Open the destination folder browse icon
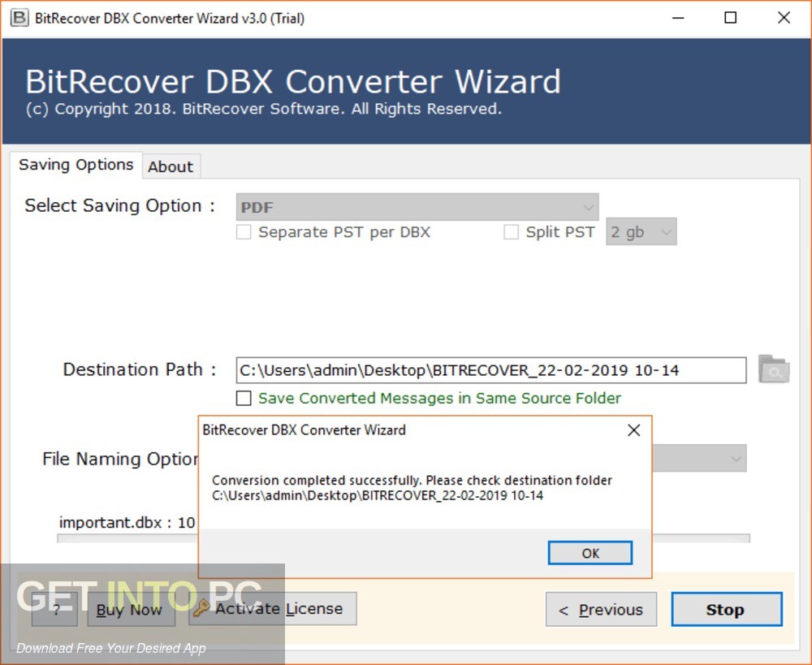812x665 pixels. [774, 369]
